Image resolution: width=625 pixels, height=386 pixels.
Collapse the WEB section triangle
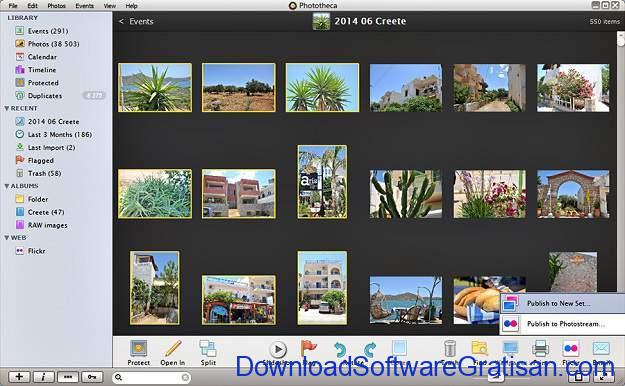(x=6, y=238)
